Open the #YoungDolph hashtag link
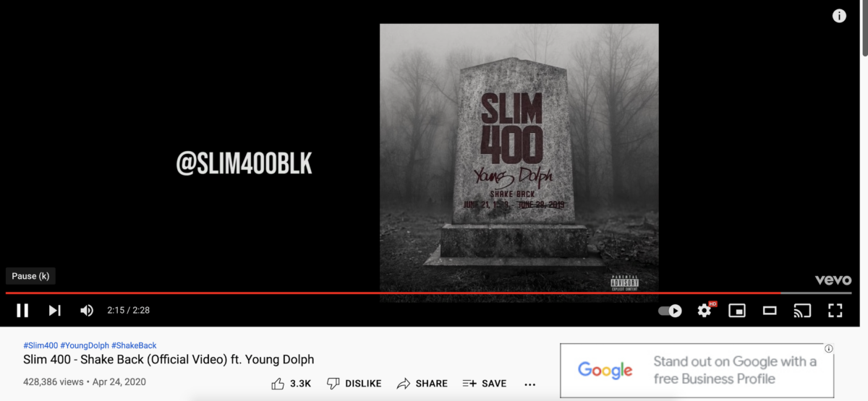Image resolution: width=868 pixels, height=401 pixels. (85, 345)
